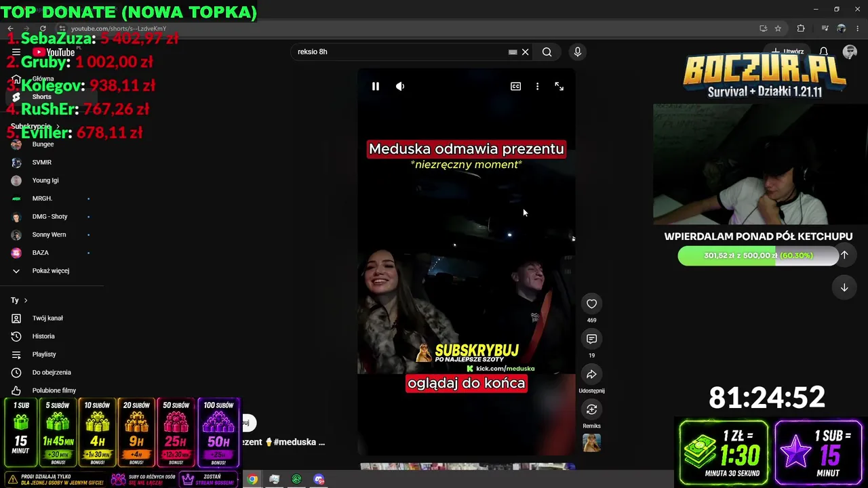Open the browser extensions puzzle icon
This screenshot has height=488, width=868.
801,28
